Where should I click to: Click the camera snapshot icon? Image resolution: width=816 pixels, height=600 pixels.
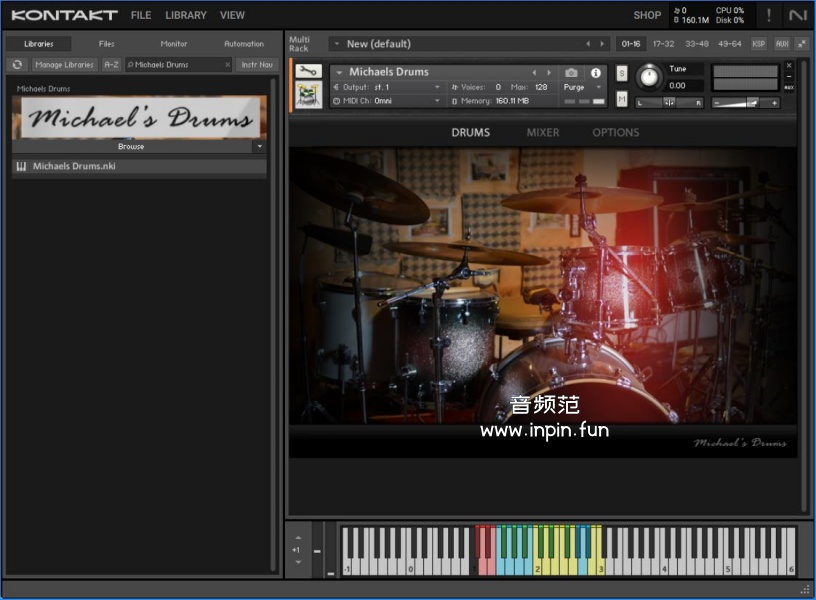point(571,73)
